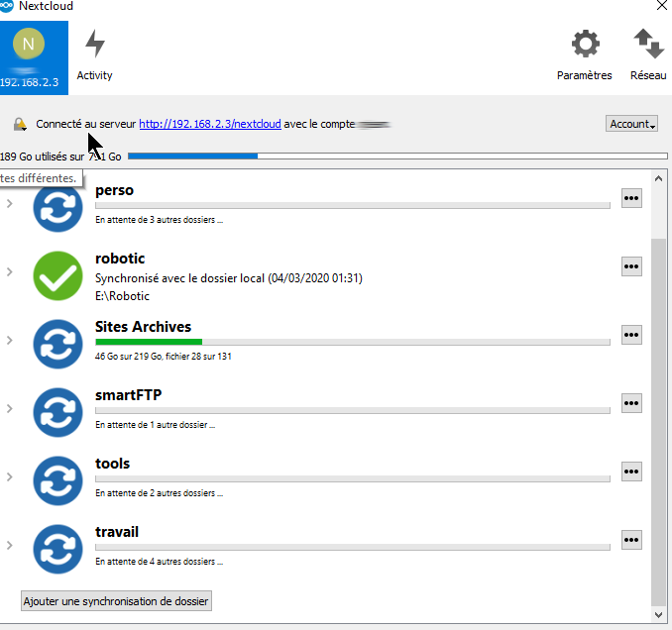Screen dimensions: 672x630
Task: Select the smartFTP folder name
Action: point(129,395)
